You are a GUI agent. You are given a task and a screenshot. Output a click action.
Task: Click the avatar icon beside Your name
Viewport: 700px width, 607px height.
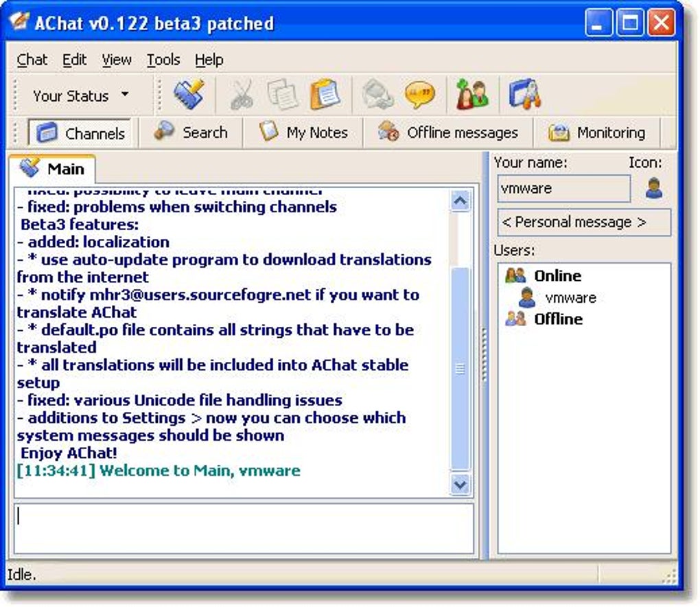point(654,188)
